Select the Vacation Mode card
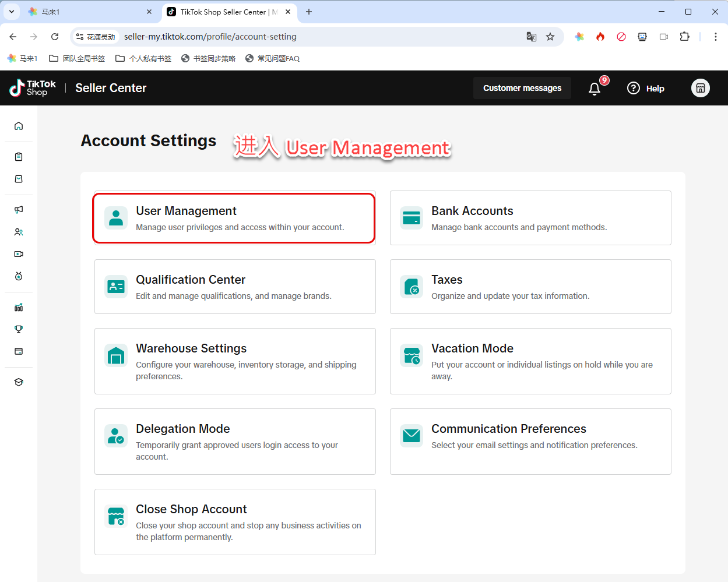The image size is (728, 582). [x=530, y=361]
